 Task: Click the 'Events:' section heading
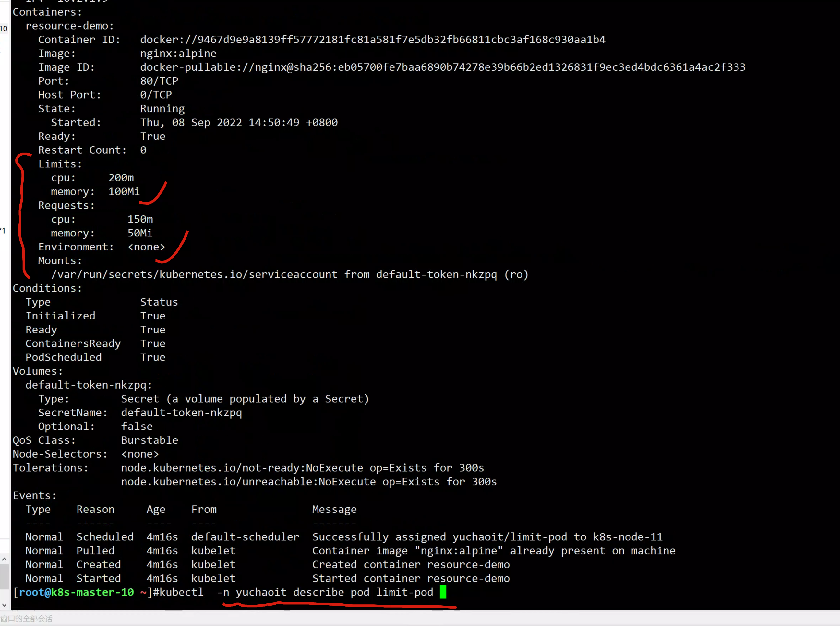click(x=34, y=495)
